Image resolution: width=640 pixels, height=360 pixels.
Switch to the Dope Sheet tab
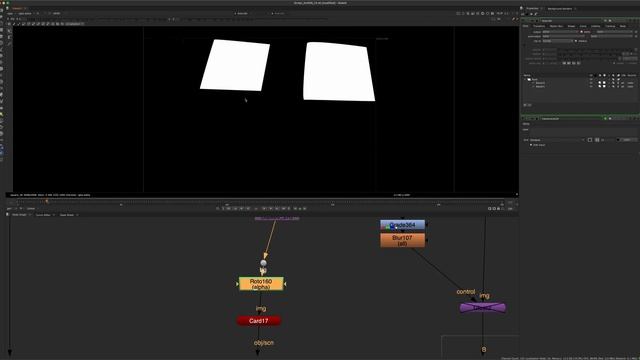(67, 215)
